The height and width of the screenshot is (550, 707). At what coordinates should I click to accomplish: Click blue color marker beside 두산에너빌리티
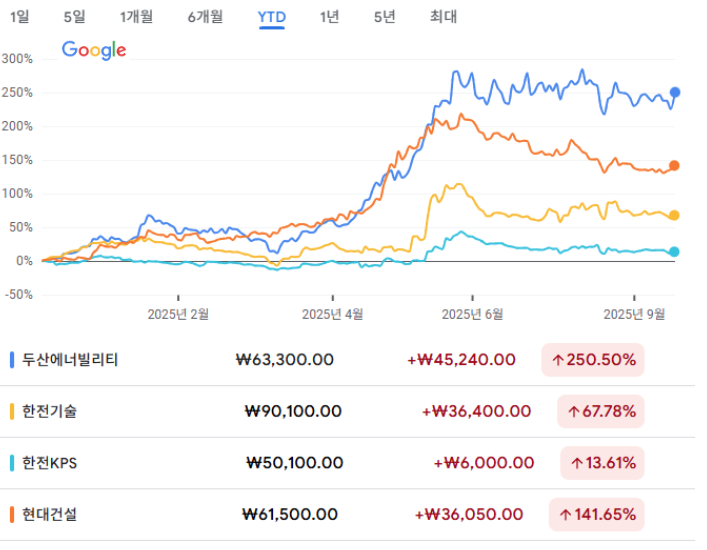pyautogui.click(x=11, y=359)
